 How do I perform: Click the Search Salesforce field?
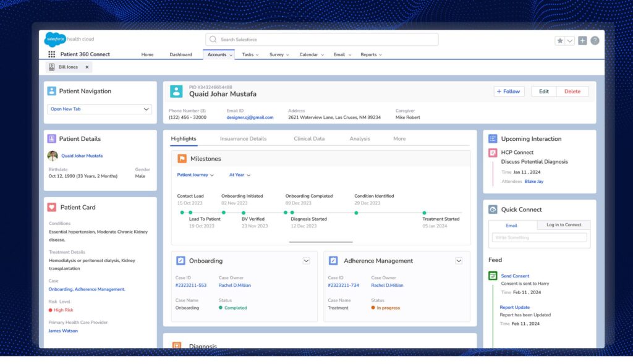pos(321,40)
